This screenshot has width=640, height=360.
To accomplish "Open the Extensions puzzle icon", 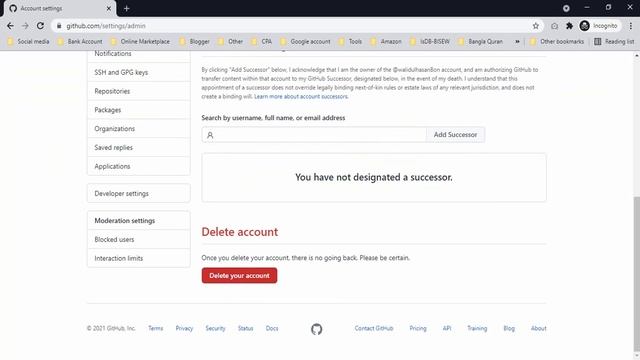I will [569, 26].
